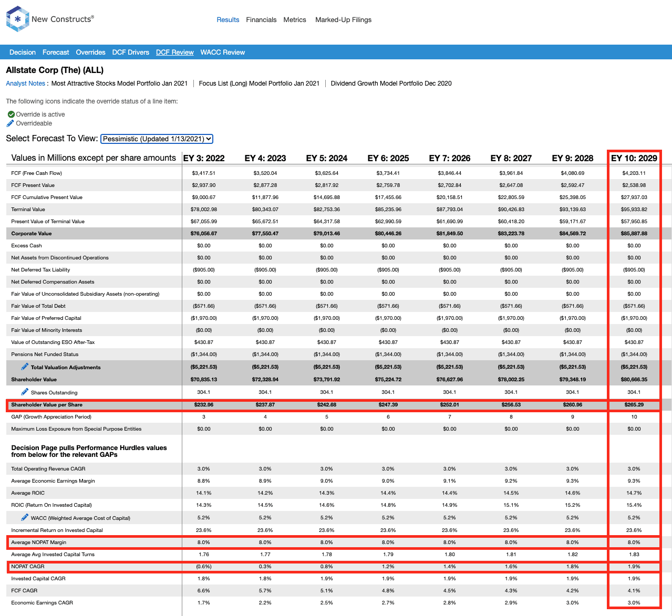Open the Overrides tab
The width and height of the screenshot is (672, 616).
pos(91,53)
